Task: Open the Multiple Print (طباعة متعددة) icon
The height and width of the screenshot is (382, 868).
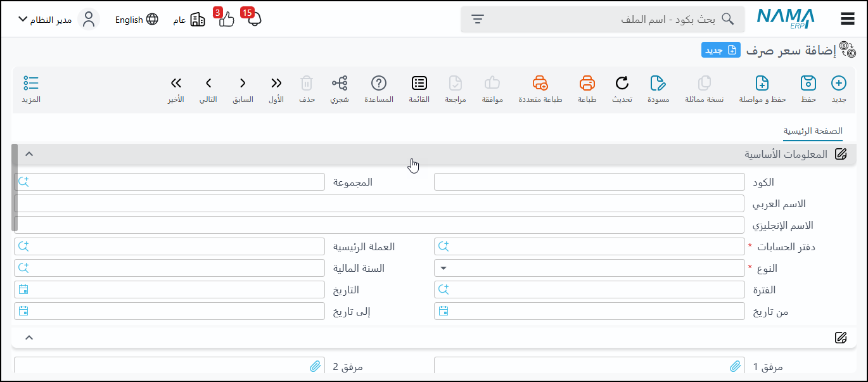Action: click(x=540, y=84)
